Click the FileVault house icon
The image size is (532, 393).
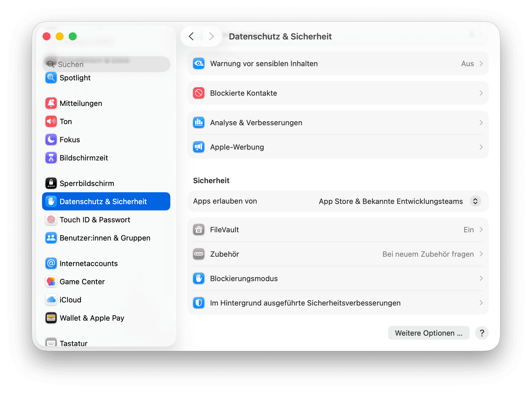[x=199, y=229]
